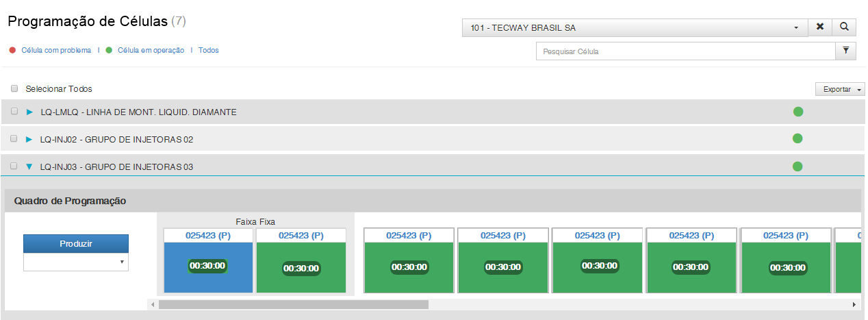Click green status dot for LQ-INJ03
The width and height of the screenshot is (868, 320).
tap(797, 166)
